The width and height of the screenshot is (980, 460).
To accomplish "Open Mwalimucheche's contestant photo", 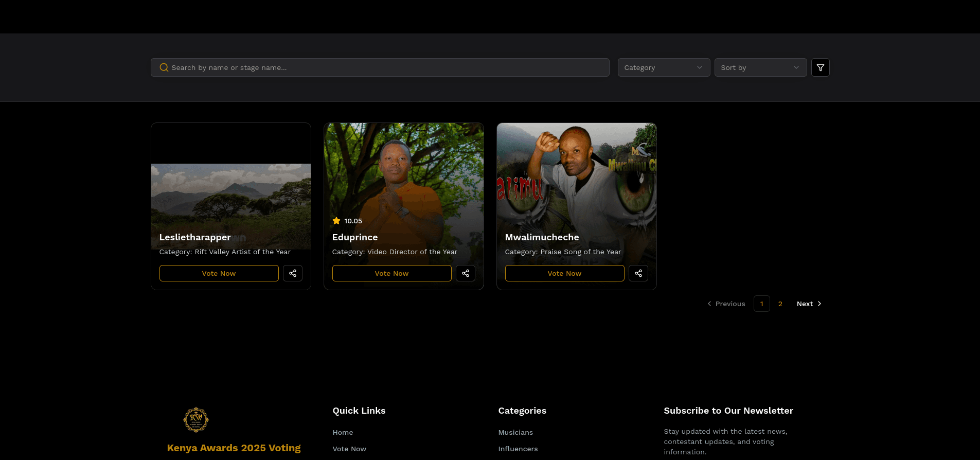I will coord(576,175).
